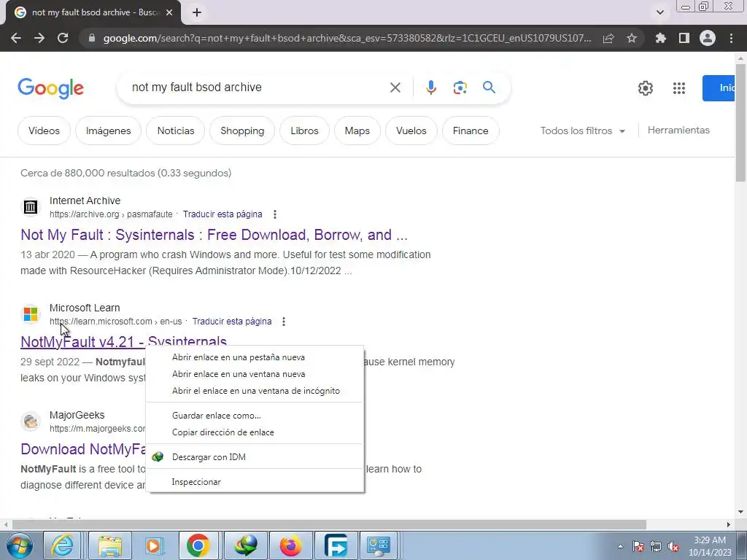This screenshot has height=560, width=747.
Task: Filter results by Noticias
Action: [176, 131]
